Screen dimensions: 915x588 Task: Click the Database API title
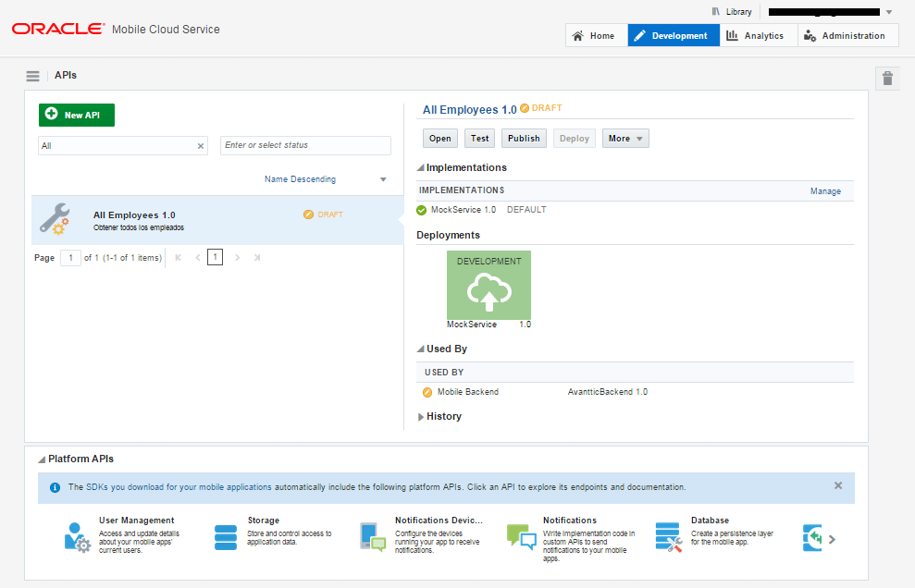(710, 521)
